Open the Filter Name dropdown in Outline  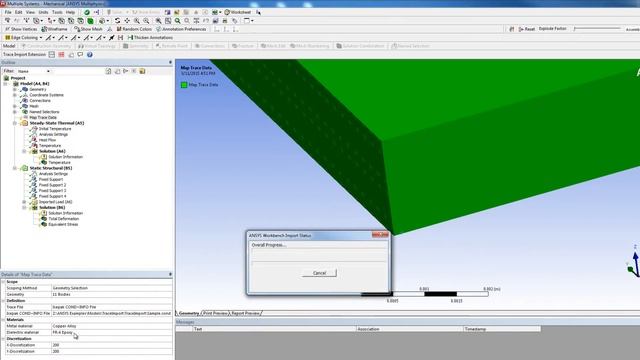point(33,71)
